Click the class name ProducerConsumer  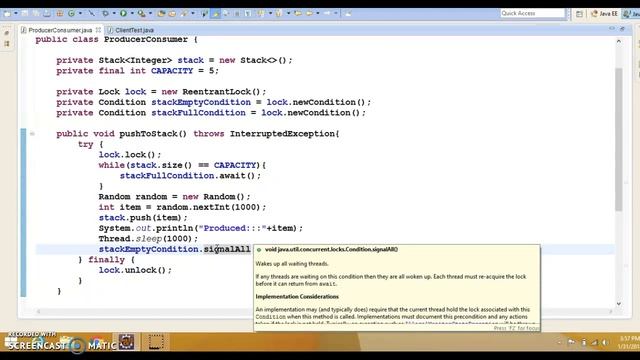coord(146,40)
